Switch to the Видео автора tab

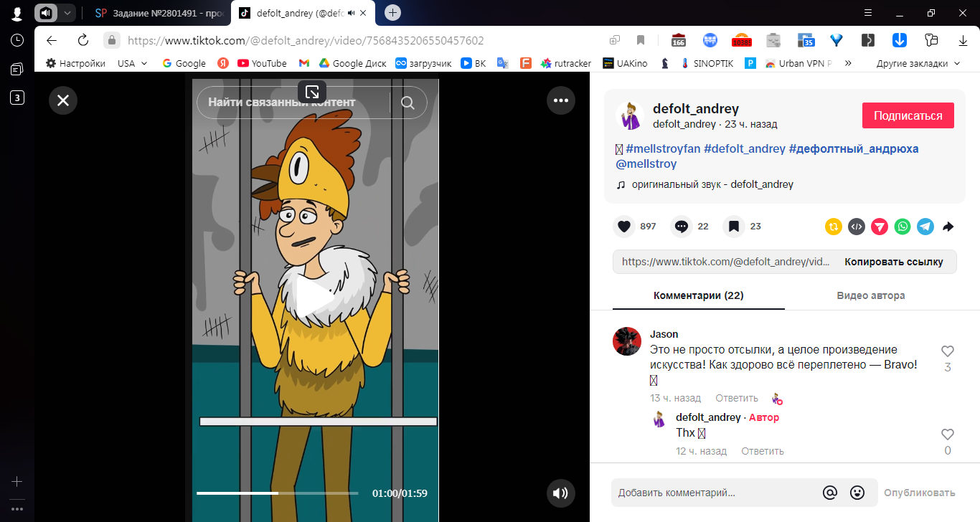(870, 295)
